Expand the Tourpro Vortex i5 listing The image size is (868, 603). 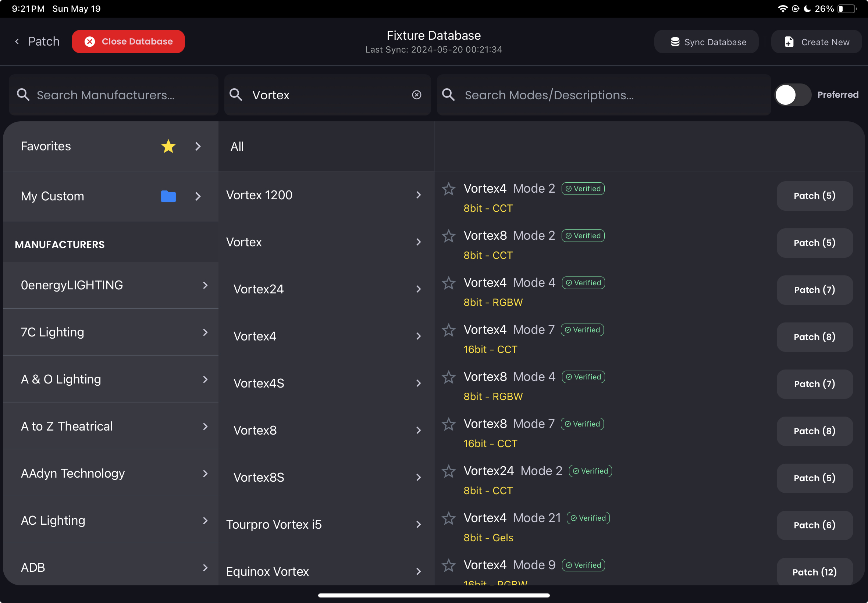click(420, 524)
